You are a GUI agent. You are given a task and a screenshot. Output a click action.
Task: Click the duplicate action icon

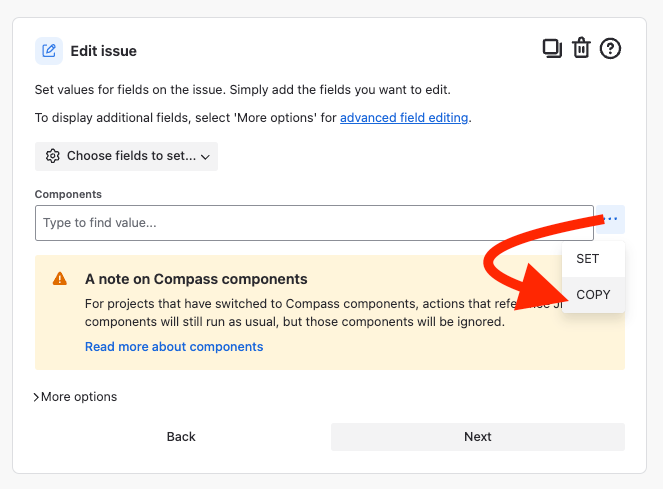point(552,49)
